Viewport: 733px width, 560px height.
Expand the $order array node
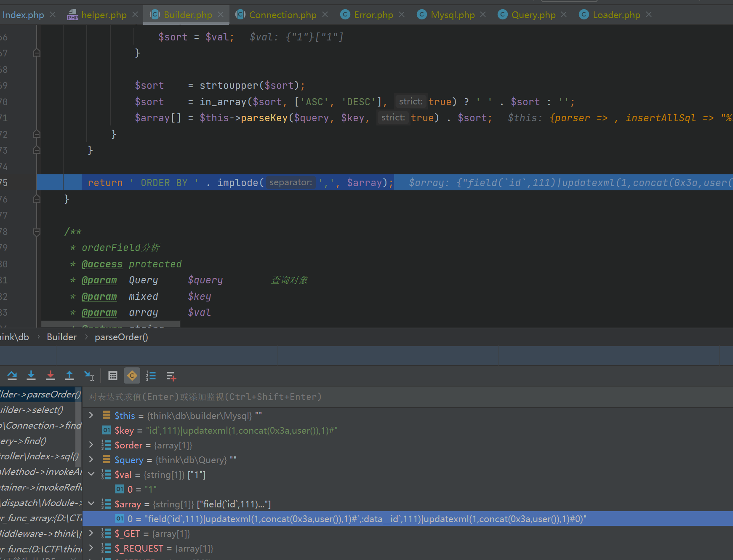click(91, 445)
